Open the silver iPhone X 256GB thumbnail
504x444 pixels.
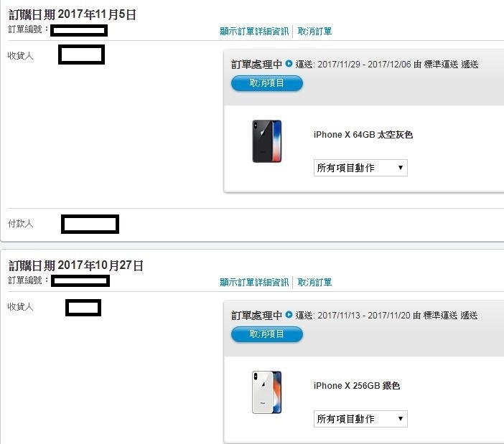tap(267, 392)
